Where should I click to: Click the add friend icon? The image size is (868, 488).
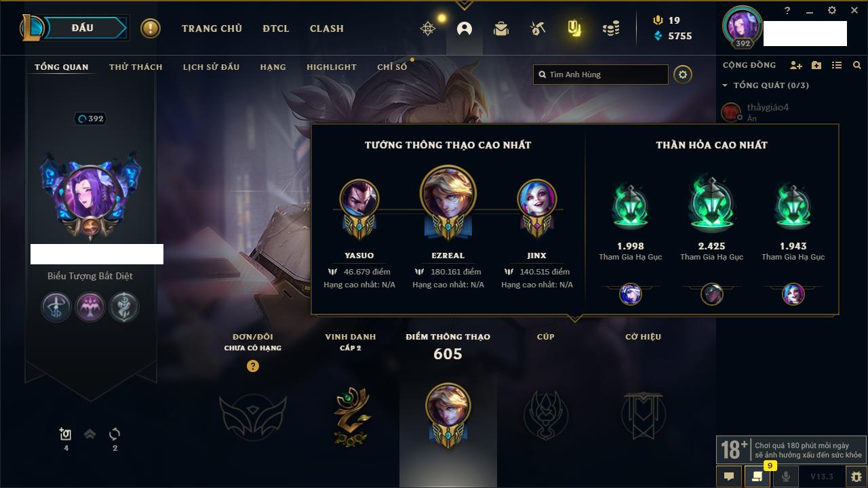pos(796,65)
